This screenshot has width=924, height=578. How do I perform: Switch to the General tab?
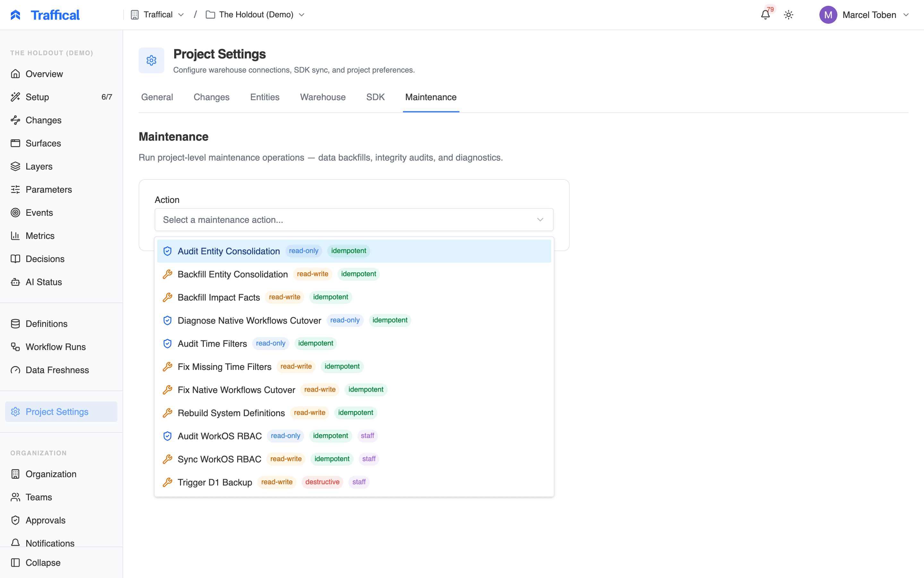pyautogui.click(x=157, y=97)
